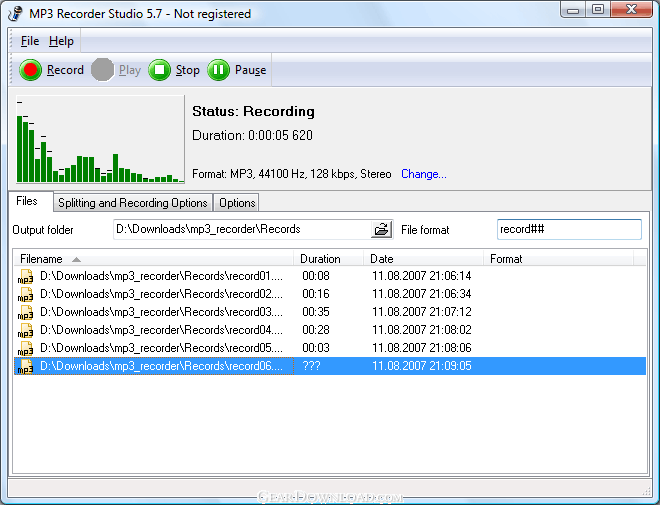This screenshot has height=505, width=660.
Task: Minimize the MP3 Recorder Studio window
Action: click(x=573, y=10)
